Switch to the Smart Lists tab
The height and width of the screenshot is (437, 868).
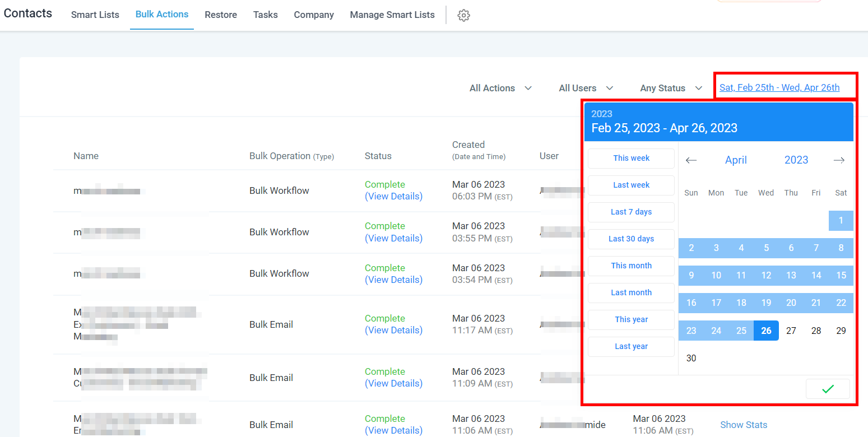[x=95, y=15]
